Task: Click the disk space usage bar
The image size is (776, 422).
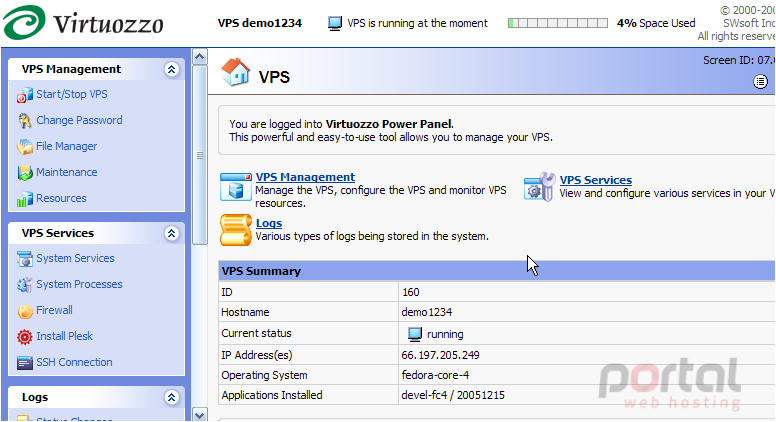Action: pos(558,23)
